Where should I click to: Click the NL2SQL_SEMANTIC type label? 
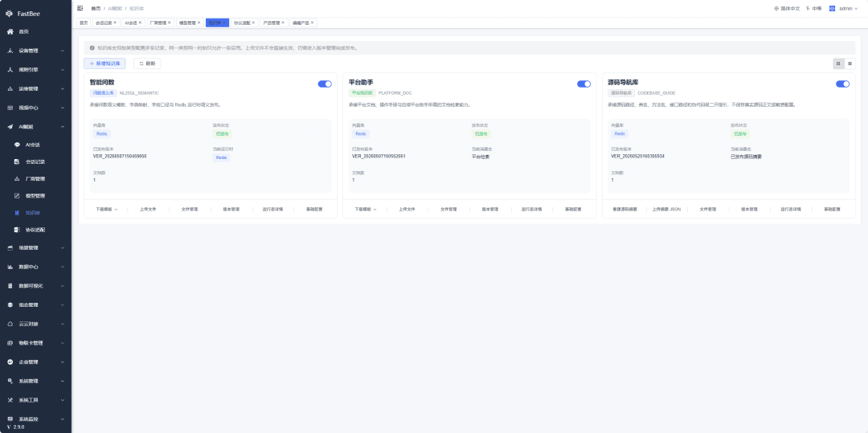pyautogui.click(x=139, y=93)
